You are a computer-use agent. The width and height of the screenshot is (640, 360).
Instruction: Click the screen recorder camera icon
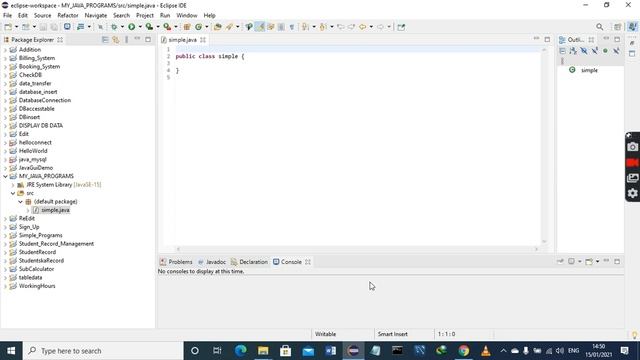tap(632, 147)
